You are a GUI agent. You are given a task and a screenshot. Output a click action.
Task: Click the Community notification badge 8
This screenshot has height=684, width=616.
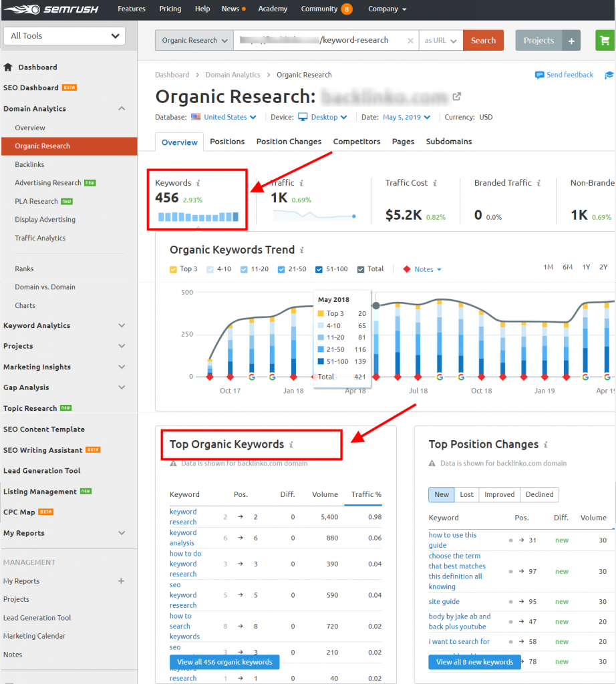tap(347, 9)
